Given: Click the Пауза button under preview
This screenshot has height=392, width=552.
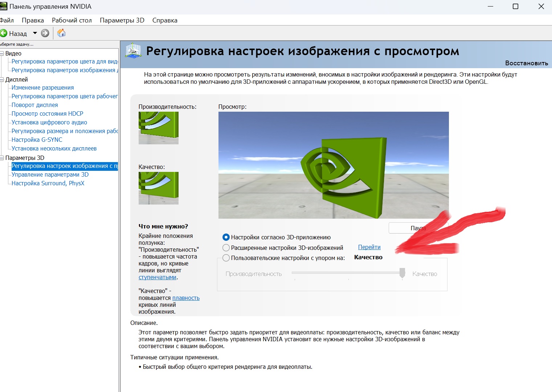Looking at the screenshot, I should [x=418, y=228].
